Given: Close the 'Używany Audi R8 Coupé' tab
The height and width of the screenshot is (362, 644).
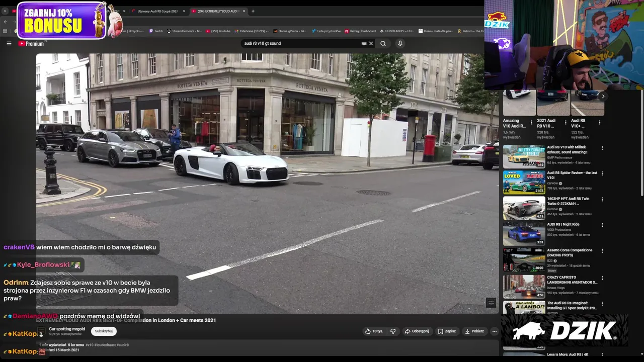Looking at the screenshot, I should (184, 11).
